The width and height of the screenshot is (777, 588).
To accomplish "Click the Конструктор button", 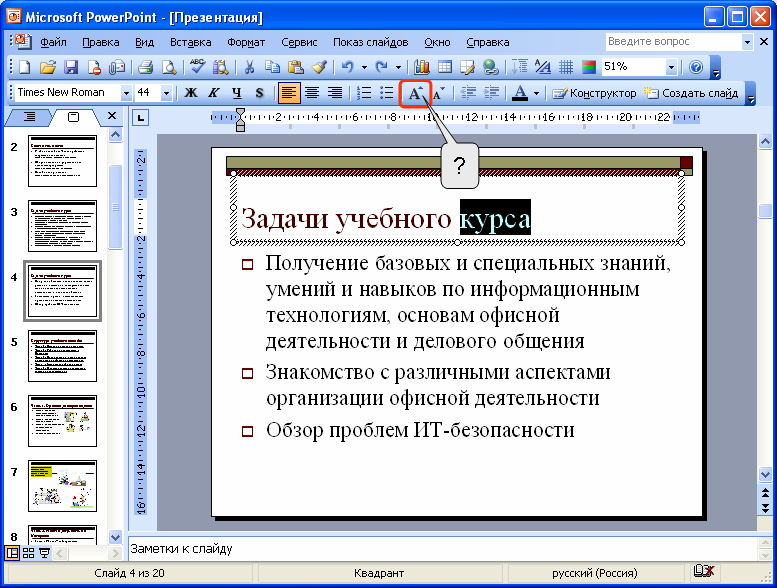I will coord(594,93).
